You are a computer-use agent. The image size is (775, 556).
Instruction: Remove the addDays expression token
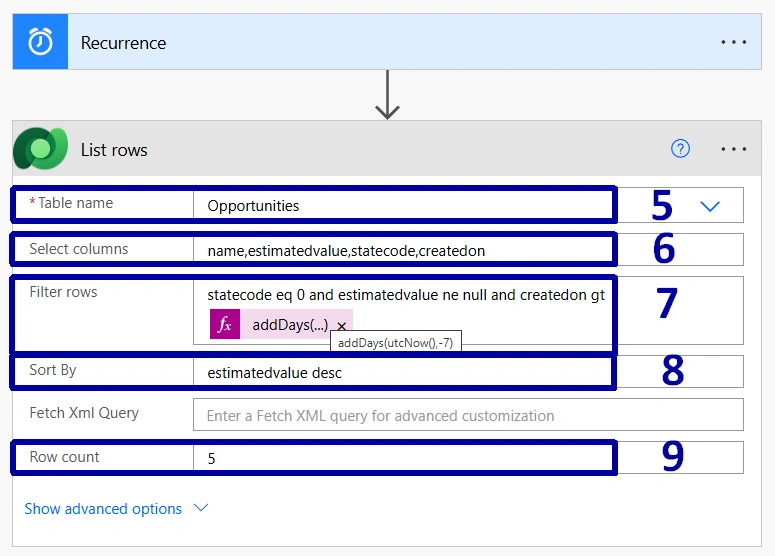click(342, 326)
